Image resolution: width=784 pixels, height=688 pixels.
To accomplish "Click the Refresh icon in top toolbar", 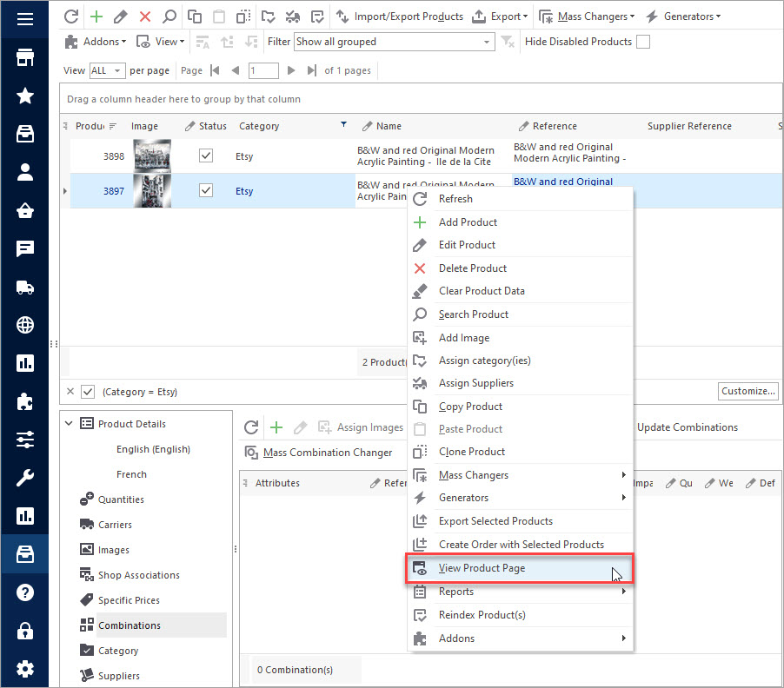I will pyautogui.click(x=71, y=17).
